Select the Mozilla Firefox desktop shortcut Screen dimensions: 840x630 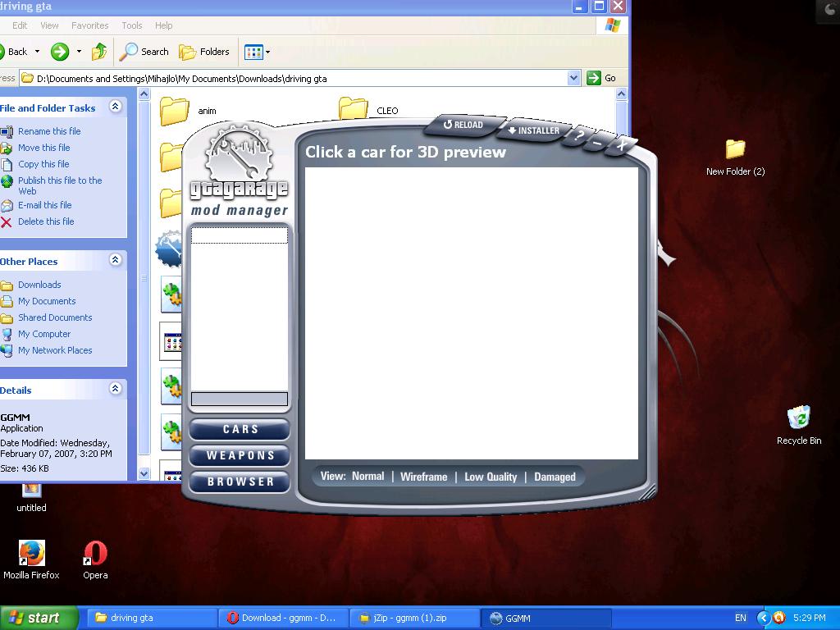coord(32,560)
